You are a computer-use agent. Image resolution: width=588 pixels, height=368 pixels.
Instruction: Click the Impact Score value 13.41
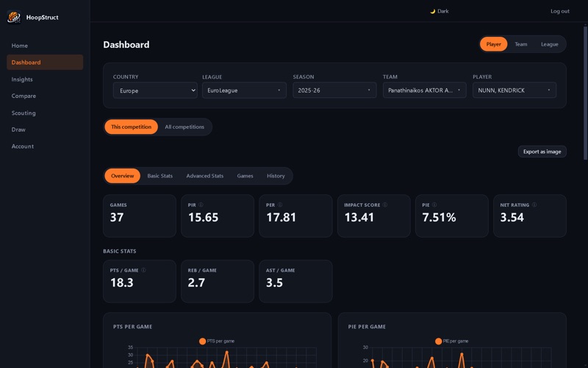point(359,217)
